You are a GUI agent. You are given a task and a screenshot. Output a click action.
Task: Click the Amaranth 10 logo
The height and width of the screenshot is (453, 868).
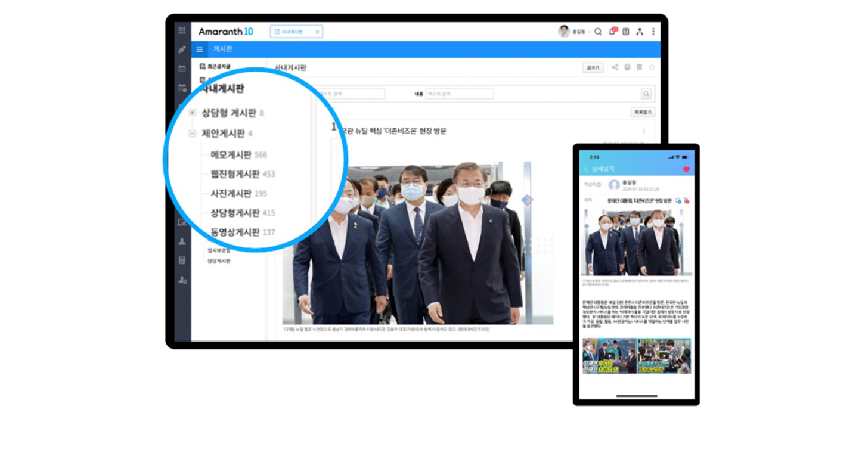coord(226,32)
